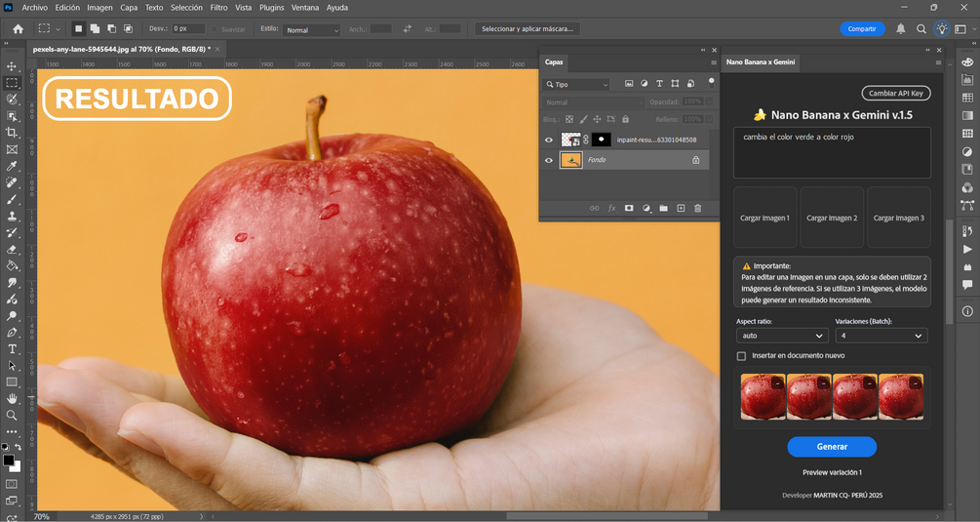The image size is (980, 522).
Task: Hide the inpaint-resu layer
Action: (x=549, y=141)
